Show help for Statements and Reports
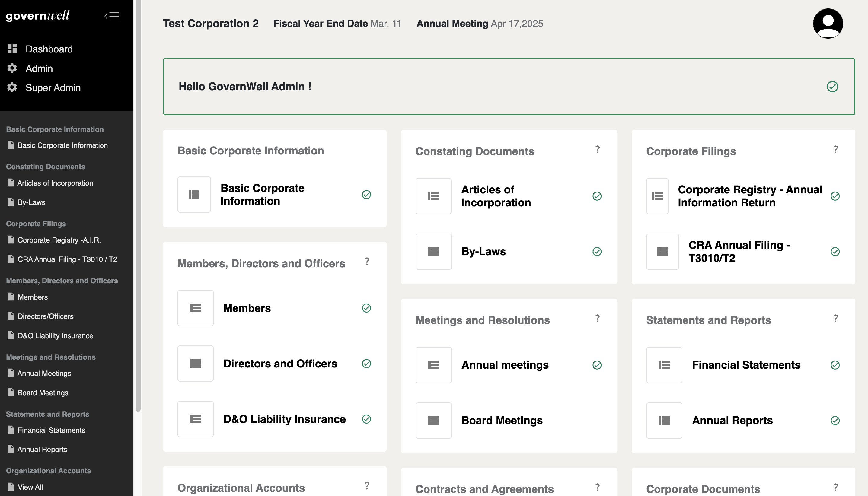Image resolution: width=868 pixels, height=496 pixels. pyautogui.click(x=835, y=319)
